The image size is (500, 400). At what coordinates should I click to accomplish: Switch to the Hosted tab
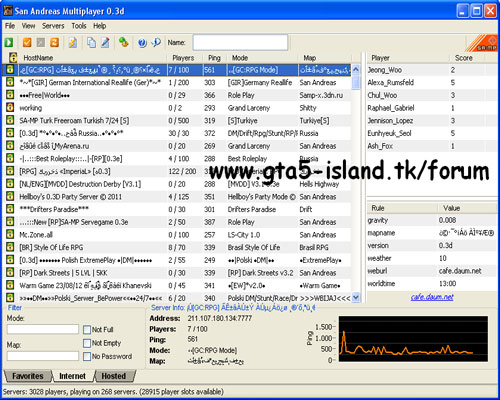[x=114, y=376]
